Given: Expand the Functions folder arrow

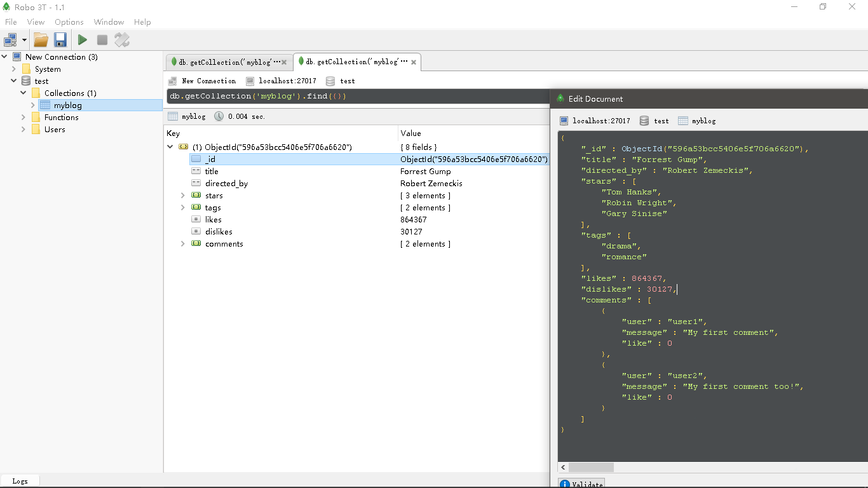Looking at the screenshot, I should point(24,117).
